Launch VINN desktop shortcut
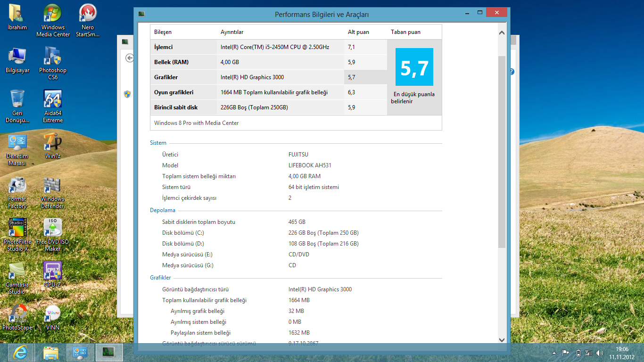 [53, 318]
